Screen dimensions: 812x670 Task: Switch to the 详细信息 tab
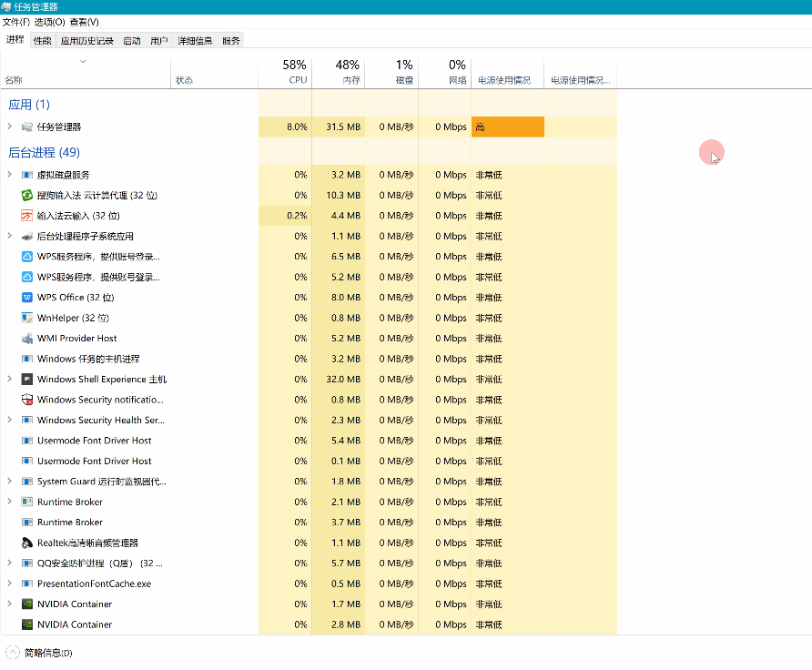click(195, 40)
